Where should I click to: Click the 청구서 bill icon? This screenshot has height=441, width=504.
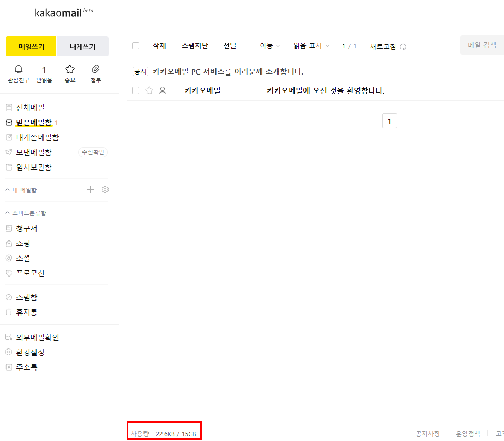[x=9, y=228]
